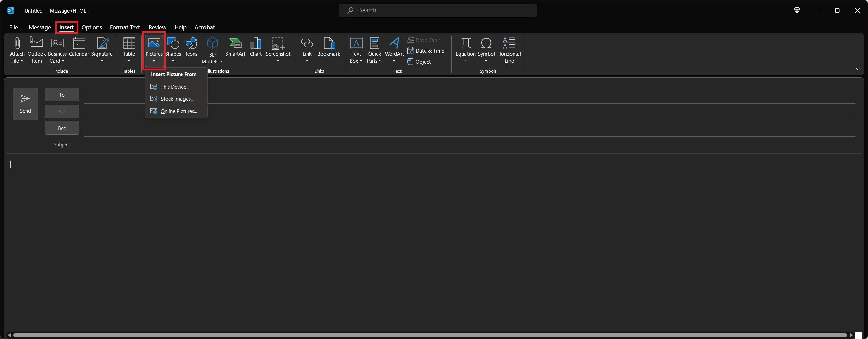Open the Acrobat tab
868x339 pixels.
204,27
